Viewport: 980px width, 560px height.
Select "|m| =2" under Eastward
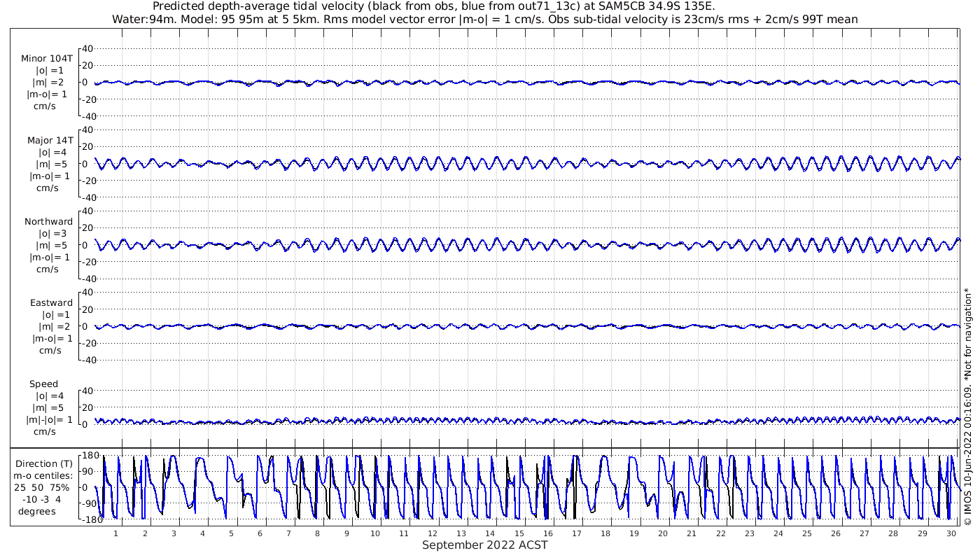click(55, 327)
